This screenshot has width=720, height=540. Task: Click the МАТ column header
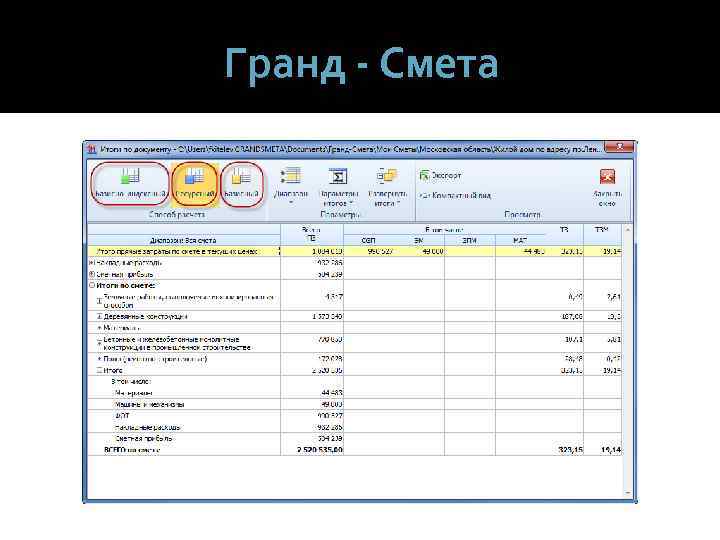pos(520,240)
